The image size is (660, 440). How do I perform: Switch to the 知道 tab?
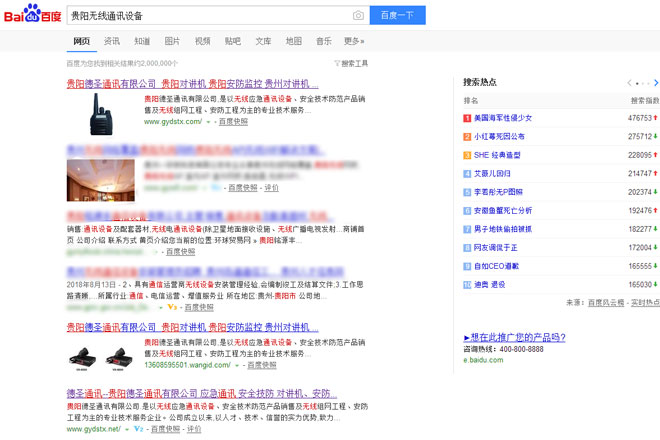point(142,41)
